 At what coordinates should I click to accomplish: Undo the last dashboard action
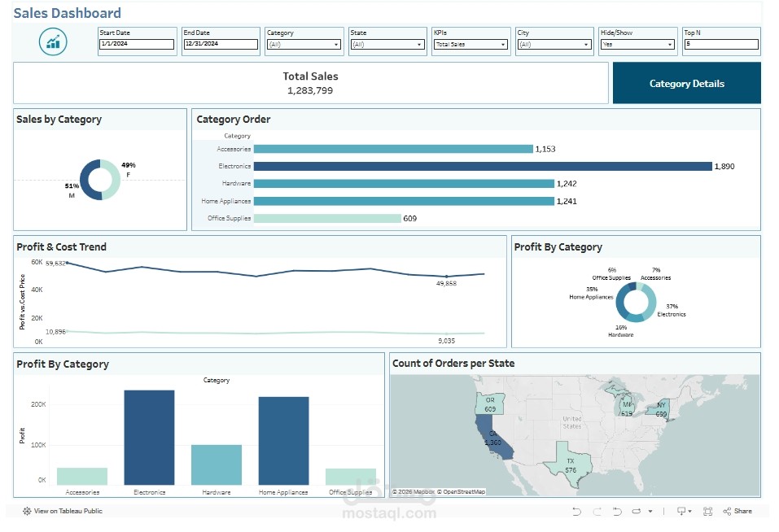576,511
